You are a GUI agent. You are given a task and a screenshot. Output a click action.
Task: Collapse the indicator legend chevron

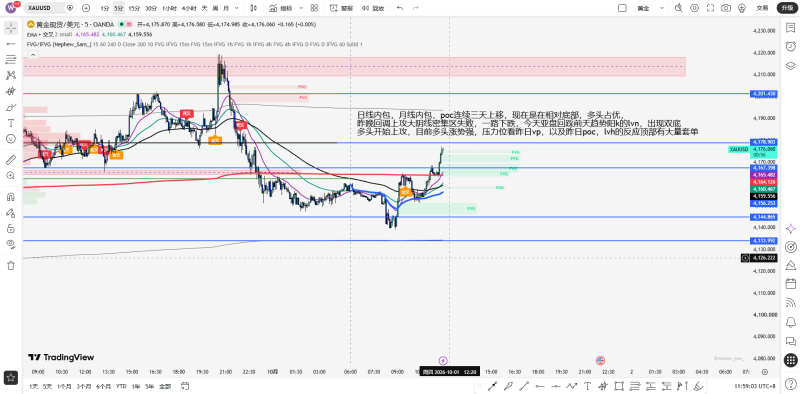(x=33, y=54)
